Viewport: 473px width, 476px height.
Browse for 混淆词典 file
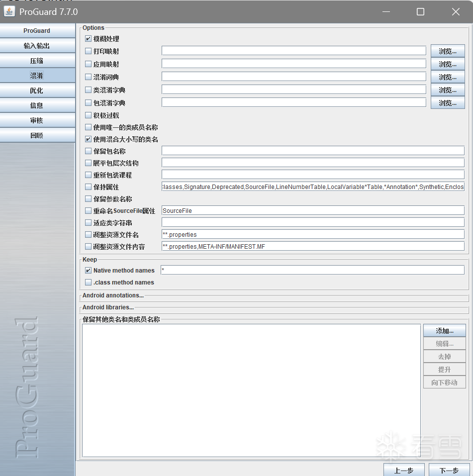(x=448, y=77)
